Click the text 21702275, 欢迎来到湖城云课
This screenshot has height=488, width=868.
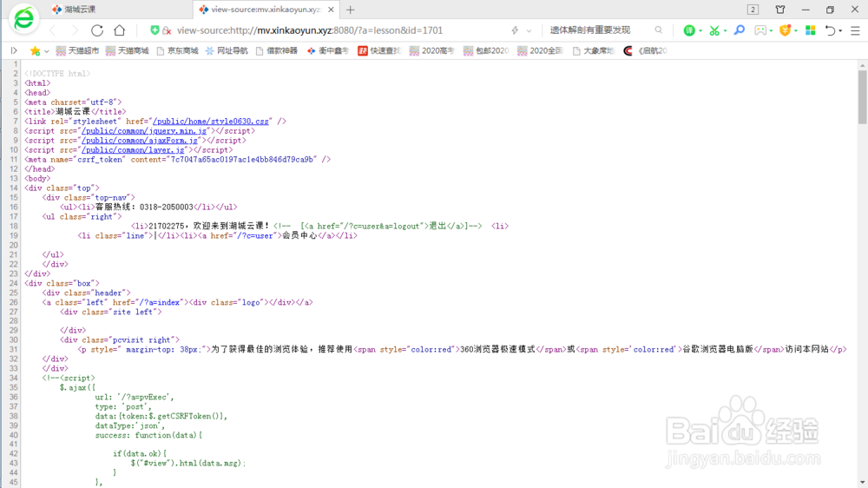[209, 226]
